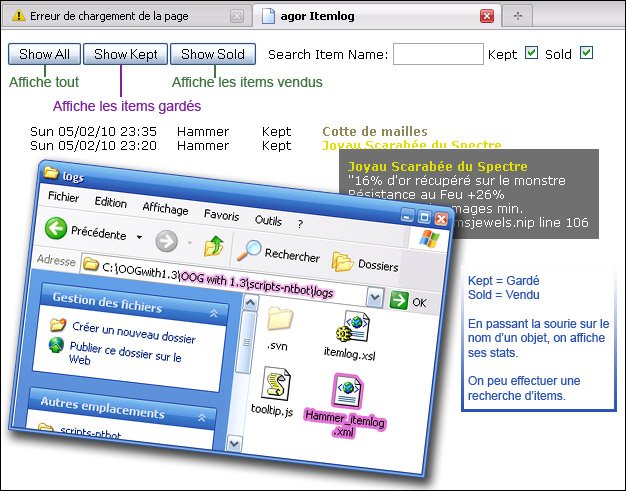Open the Fichier menu in logs window
The image size is (626, 491).
pos(63,196)
